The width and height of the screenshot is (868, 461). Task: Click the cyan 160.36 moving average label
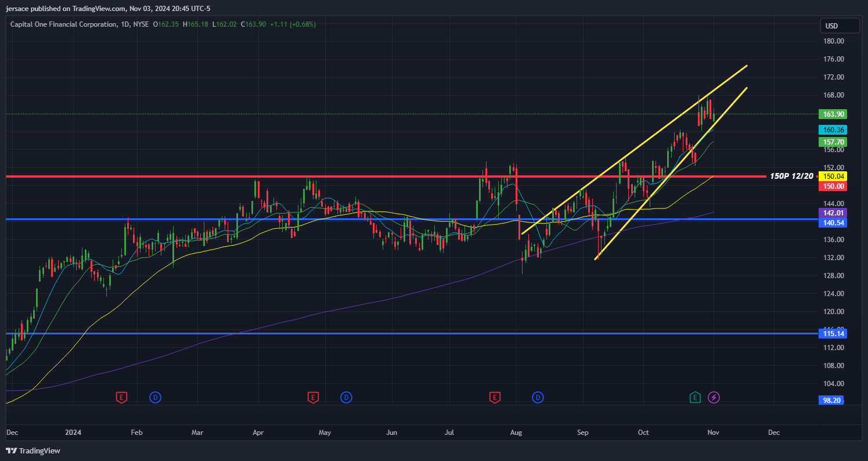pos(833,130)
